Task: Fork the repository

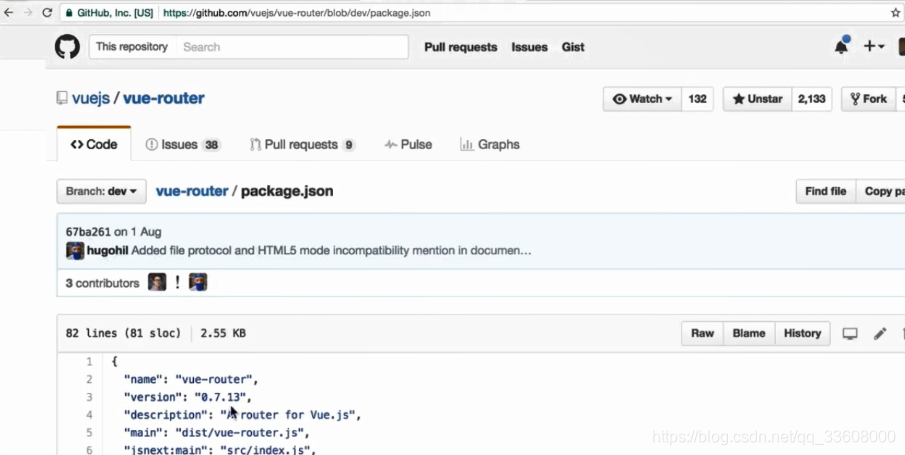Action: [868, 99]
